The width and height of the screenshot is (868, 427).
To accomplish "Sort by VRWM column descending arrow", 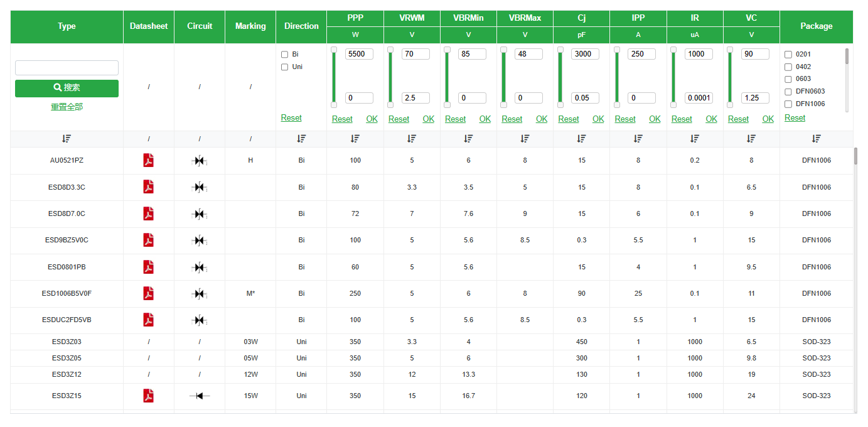I will point(412,139).
